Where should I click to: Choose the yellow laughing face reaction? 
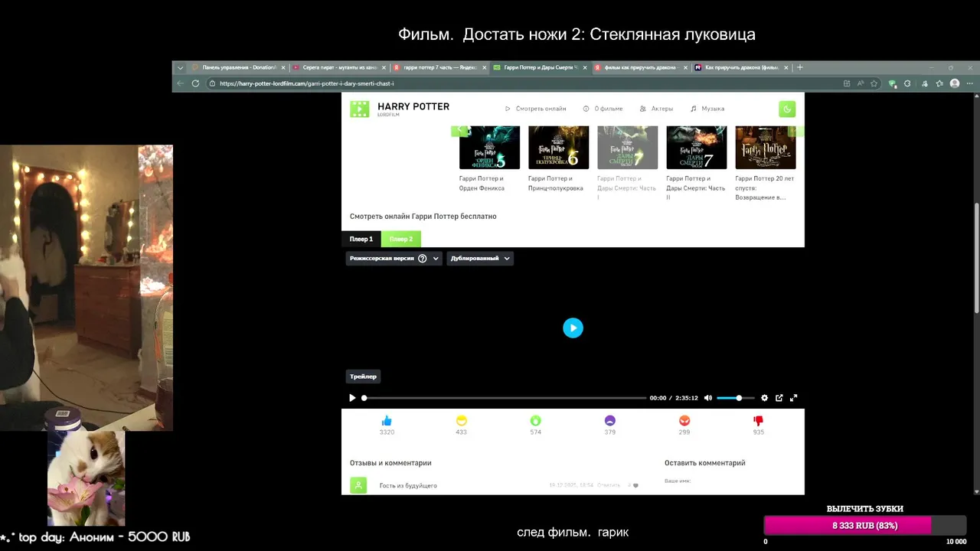click(461, 421)
